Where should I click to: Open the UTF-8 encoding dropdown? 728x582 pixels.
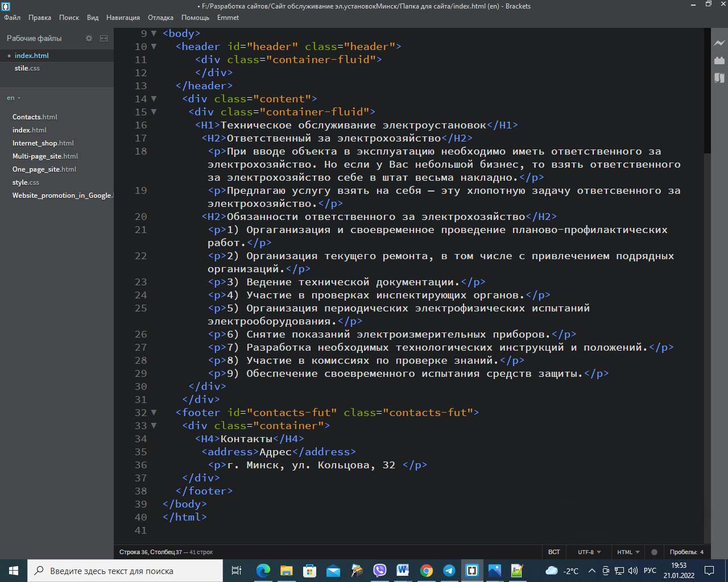click(x=589, y=552)
